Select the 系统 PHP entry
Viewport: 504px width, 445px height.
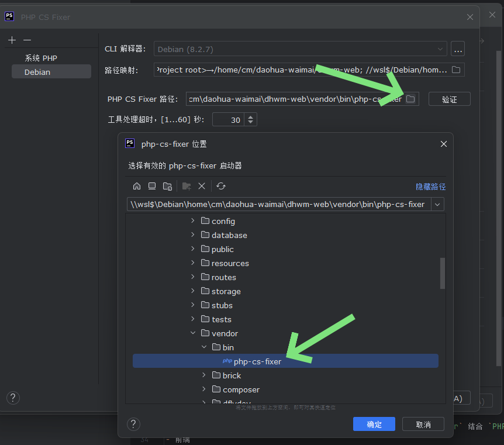tap(41, 58)
